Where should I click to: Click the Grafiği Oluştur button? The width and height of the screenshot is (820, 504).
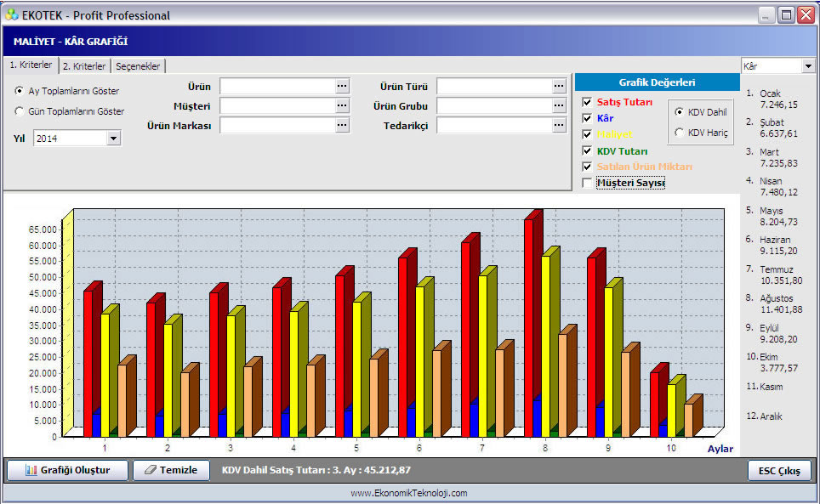click(67, 470)
